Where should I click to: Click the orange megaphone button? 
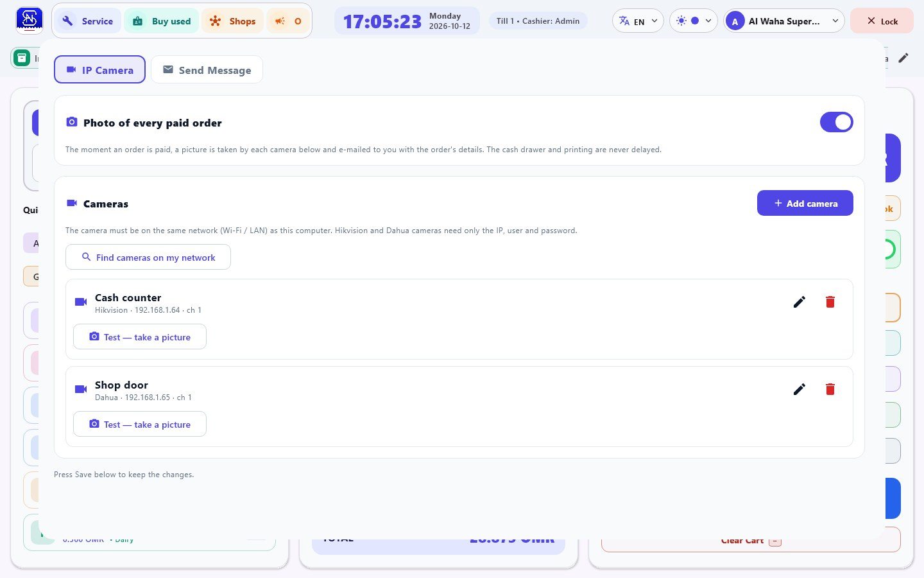click(288, 21)
